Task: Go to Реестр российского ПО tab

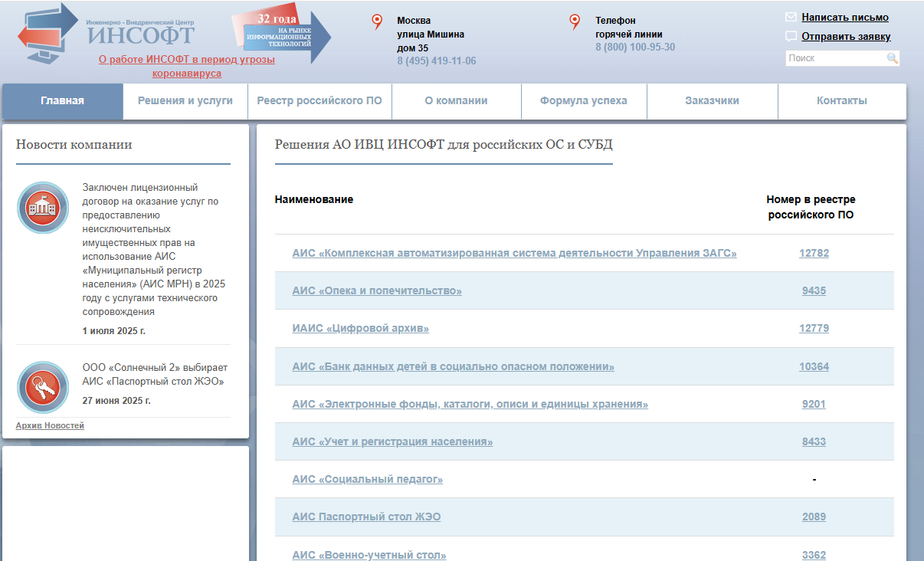Action: (x=319, y=101)
